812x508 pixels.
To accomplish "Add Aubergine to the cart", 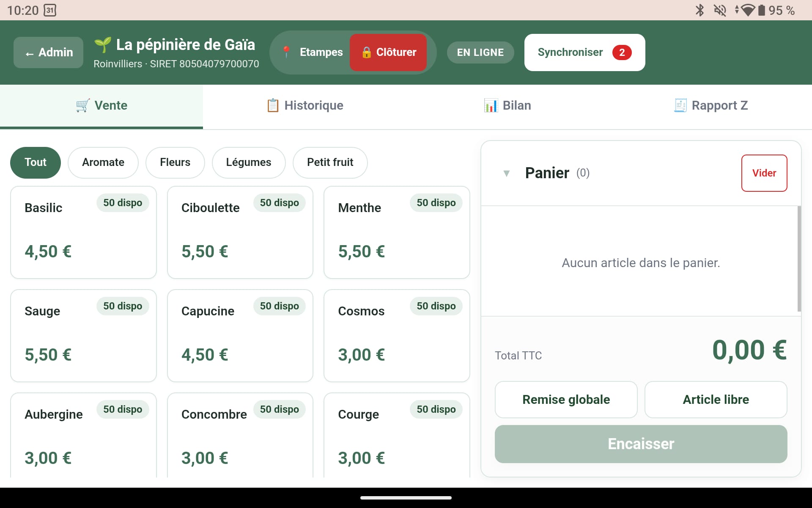I will (x=83, y=435).
